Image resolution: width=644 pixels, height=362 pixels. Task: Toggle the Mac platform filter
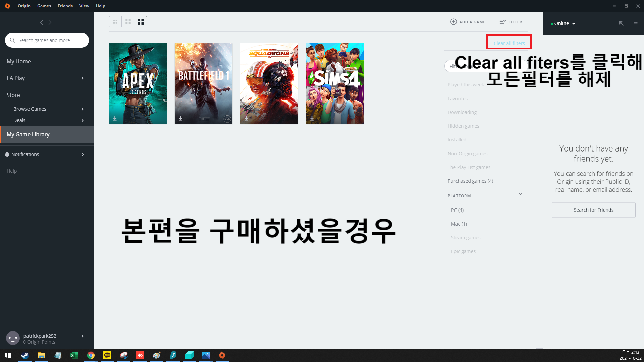coord(459,224)
